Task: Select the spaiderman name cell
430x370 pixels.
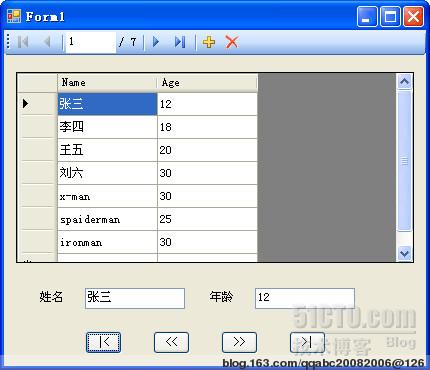Action: (107, 219)
